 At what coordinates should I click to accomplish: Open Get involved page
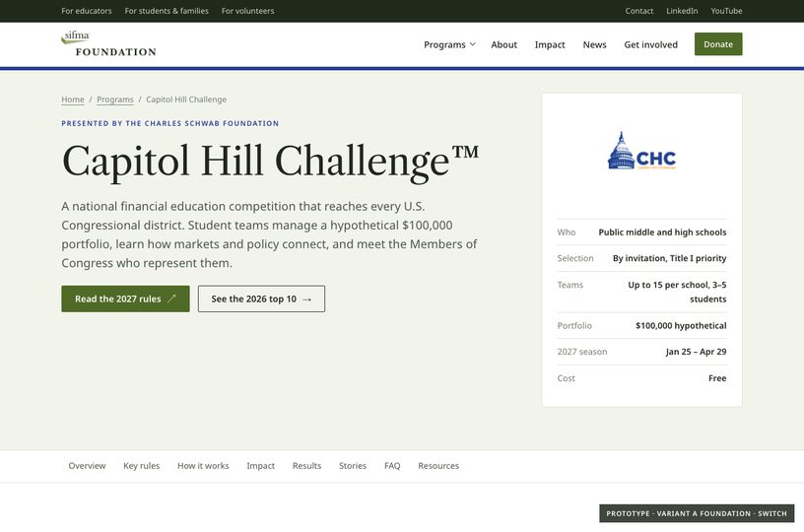pyautogui.click(x=650, y=44)
